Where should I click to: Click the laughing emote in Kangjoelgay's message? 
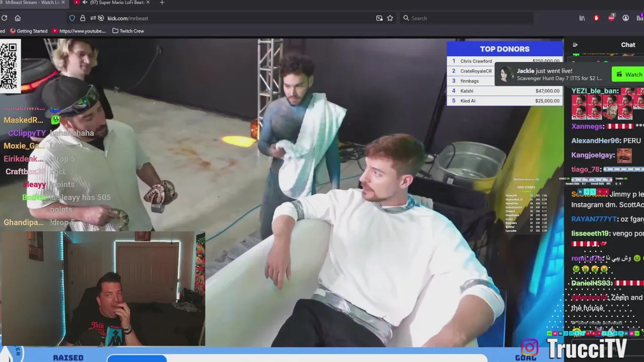click(624, 155)
